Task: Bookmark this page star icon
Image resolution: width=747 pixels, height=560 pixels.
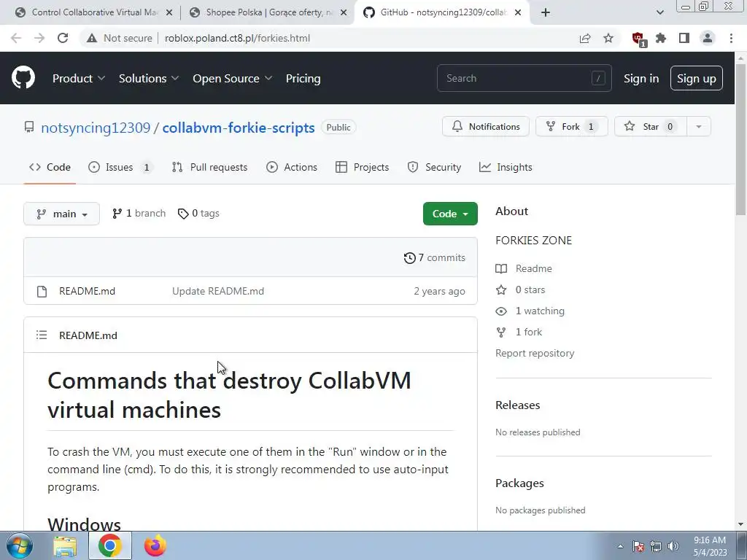Action: 608,38
